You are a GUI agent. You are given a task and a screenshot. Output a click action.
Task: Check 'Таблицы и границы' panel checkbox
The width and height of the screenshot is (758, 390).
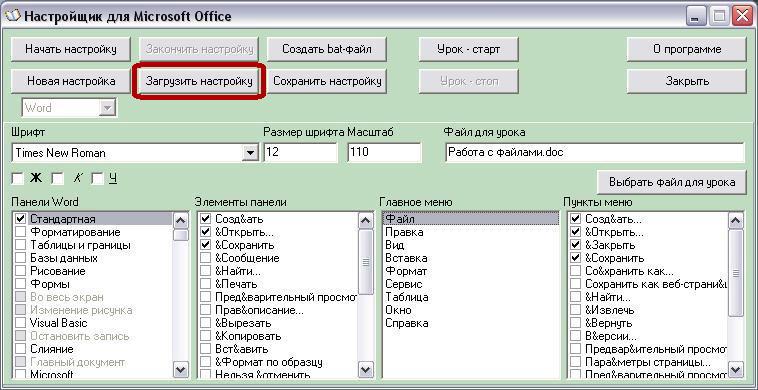coord(20,245)
